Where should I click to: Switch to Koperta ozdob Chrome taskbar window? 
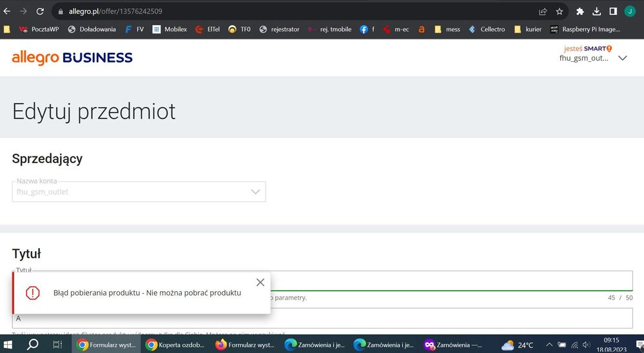coord(175,345)
